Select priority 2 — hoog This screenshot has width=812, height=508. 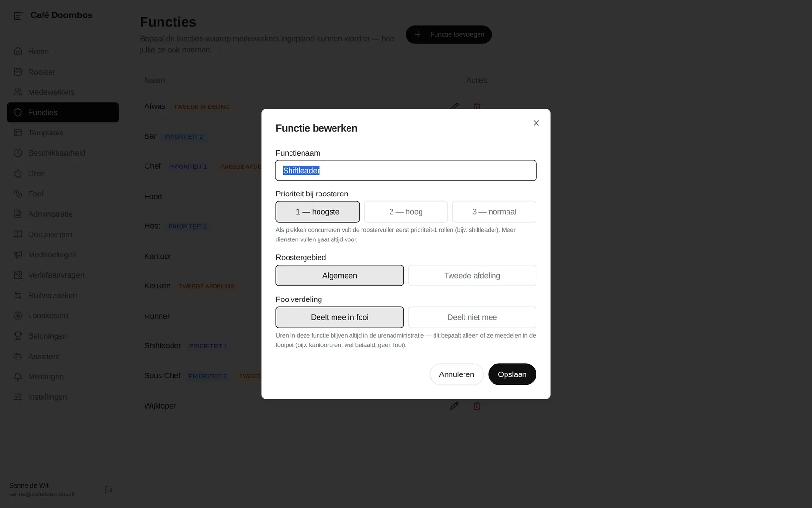pyautogui.click(x=406, y=212)
